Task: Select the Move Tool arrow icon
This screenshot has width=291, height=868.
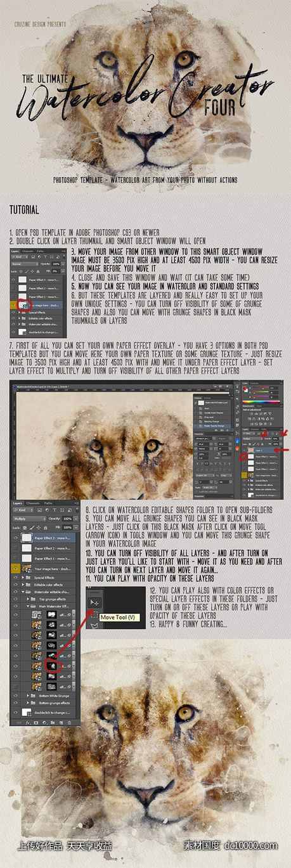Action: point(94,603)
